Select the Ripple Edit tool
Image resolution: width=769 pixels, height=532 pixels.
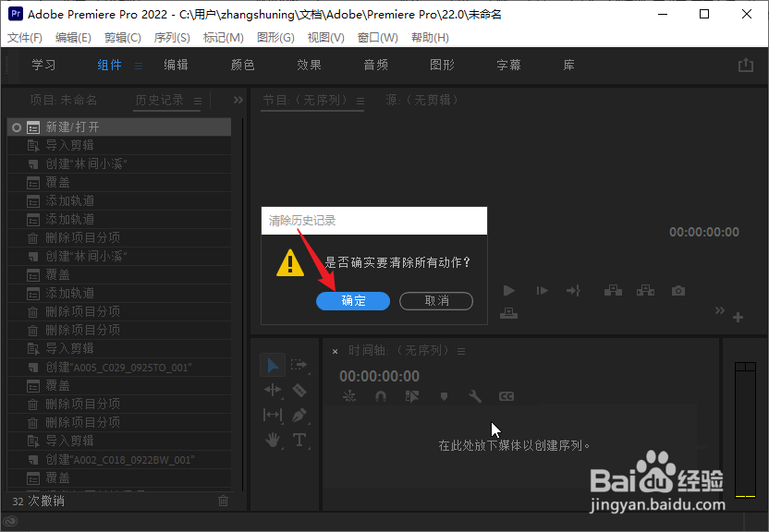click(x=273, y=390)
